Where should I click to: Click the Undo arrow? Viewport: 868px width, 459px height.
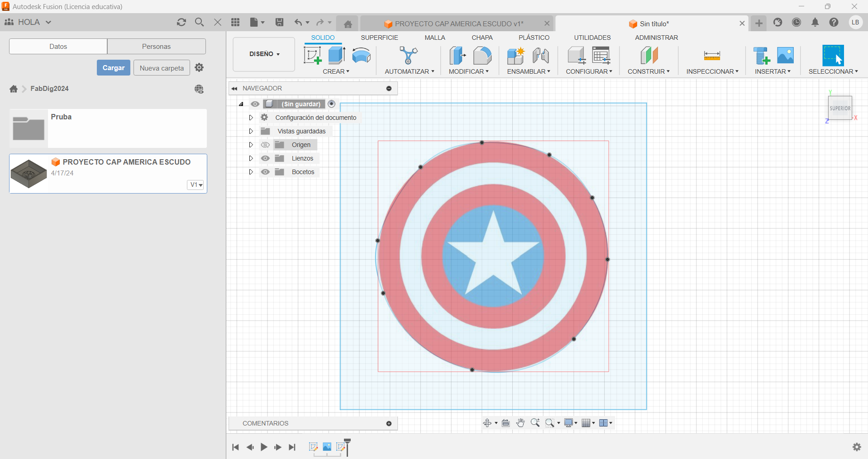(x=298, y=22)
